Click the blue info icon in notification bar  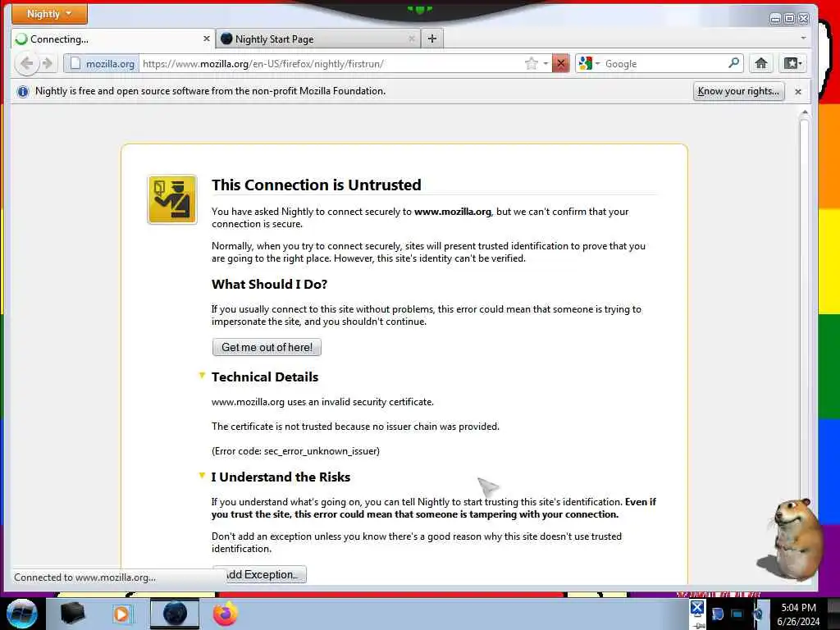coord(22,92)
